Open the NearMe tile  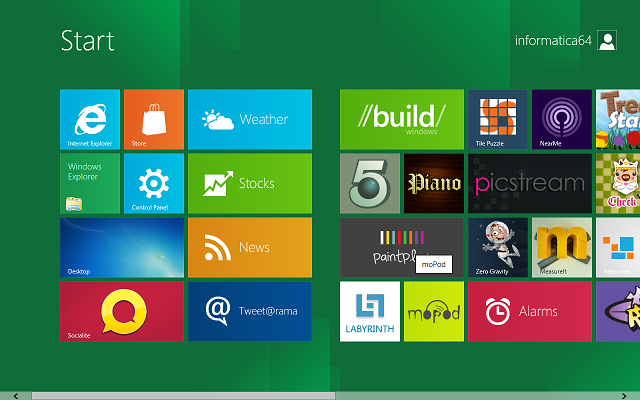562,119
